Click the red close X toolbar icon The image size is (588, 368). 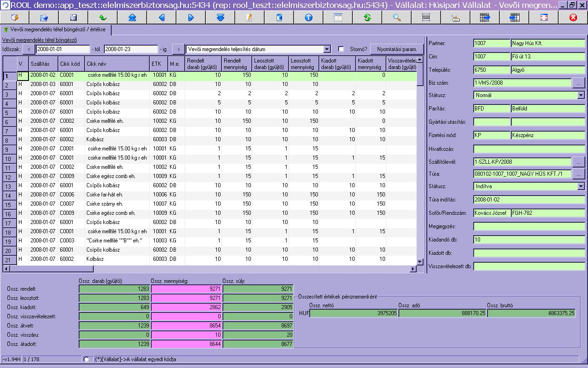(573, 17)
